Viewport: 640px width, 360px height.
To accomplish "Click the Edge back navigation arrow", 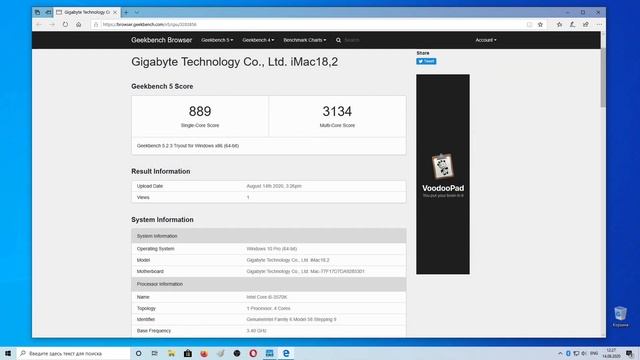I will click(39, 24).
